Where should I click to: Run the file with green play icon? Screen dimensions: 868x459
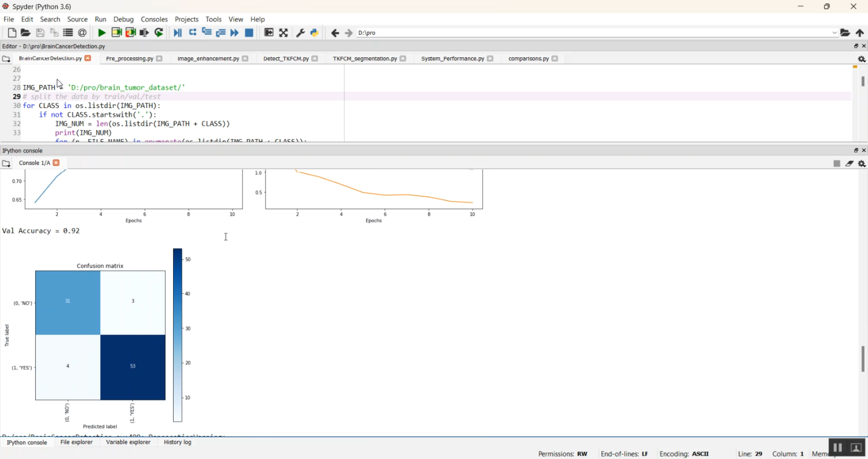(102, 33)
